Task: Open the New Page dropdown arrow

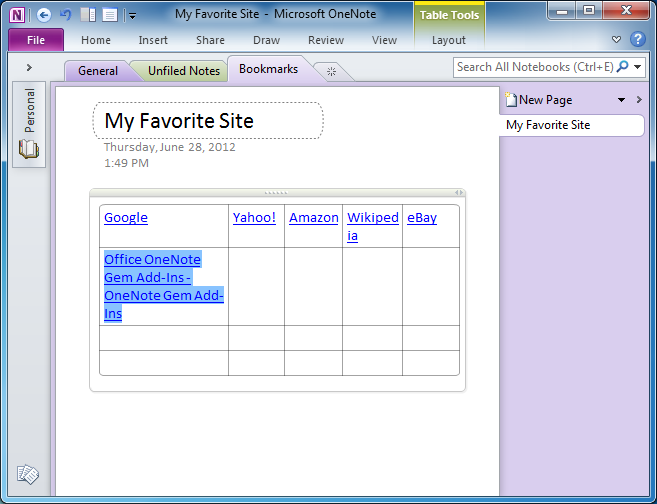Action: (x=621, y=100)
